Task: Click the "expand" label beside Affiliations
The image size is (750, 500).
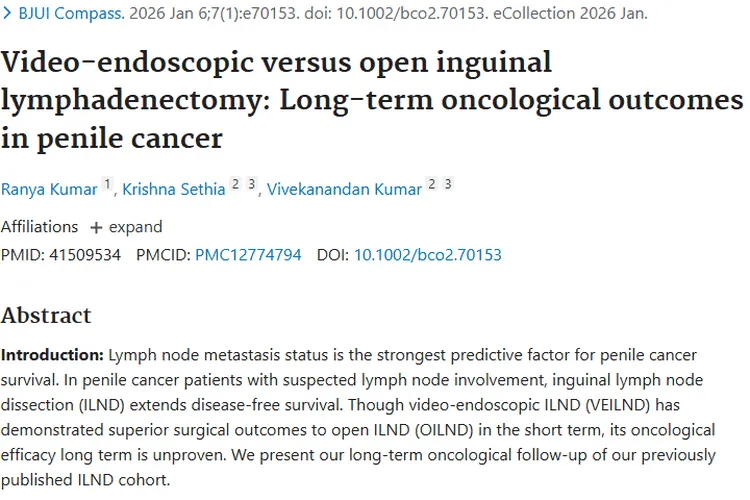Action: (x=135, y=227)
